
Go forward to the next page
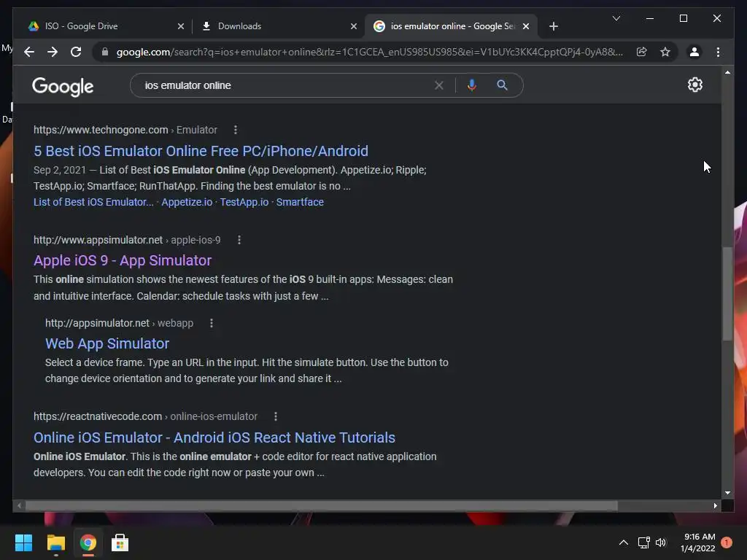pyautogui.click(x=53, y=52)
